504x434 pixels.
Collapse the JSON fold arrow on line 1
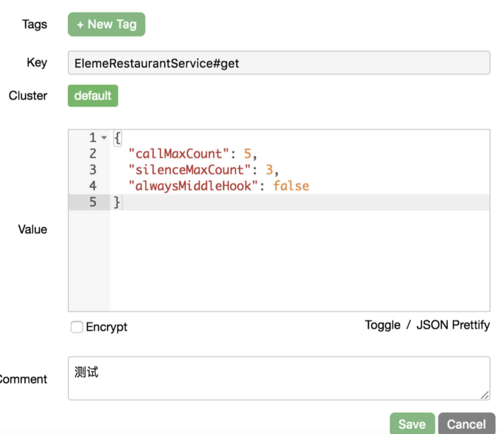104,138
